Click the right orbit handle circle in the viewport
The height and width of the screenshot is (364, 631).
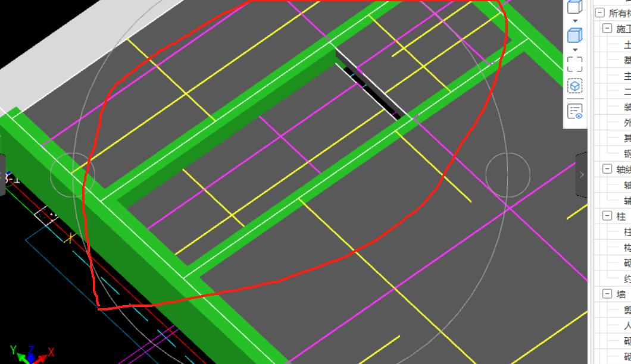[x=508, y=175]
